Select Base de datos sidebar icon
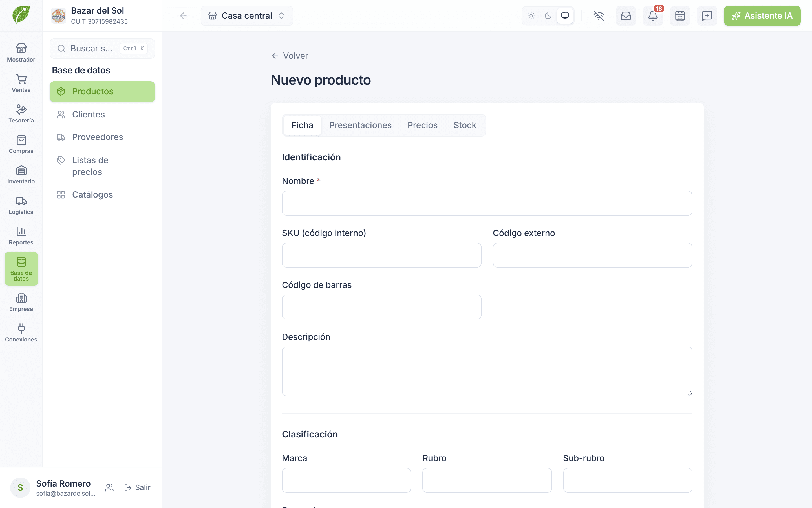 pyautogui.click(x=21, y=269)
